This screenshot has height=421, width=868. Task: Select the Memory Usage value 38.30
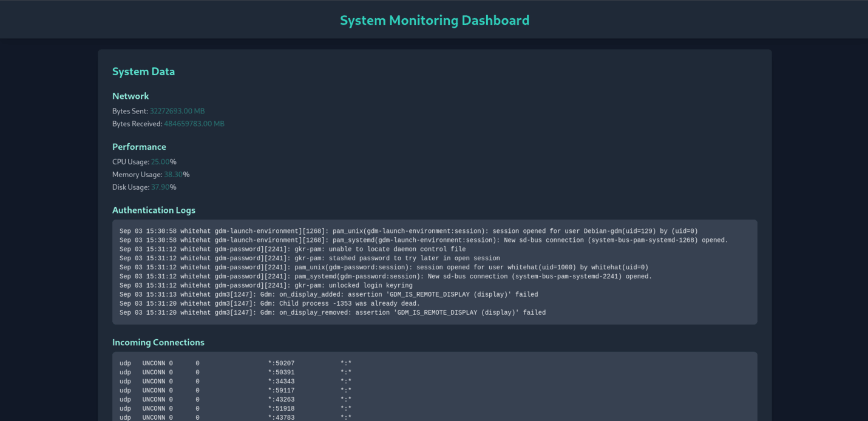[x=174, y=175]
